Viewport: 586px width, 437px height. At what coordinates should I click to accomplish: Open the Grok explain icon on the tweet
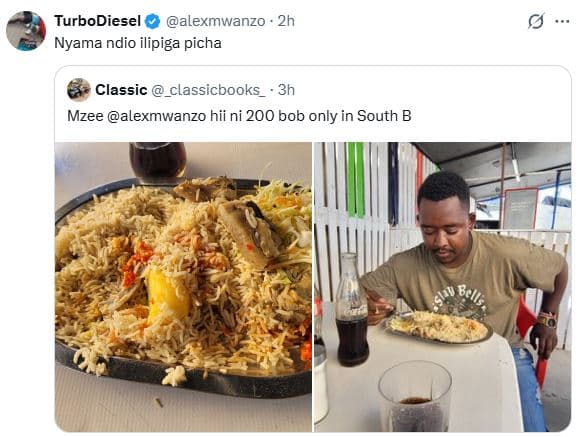[536, 21]
